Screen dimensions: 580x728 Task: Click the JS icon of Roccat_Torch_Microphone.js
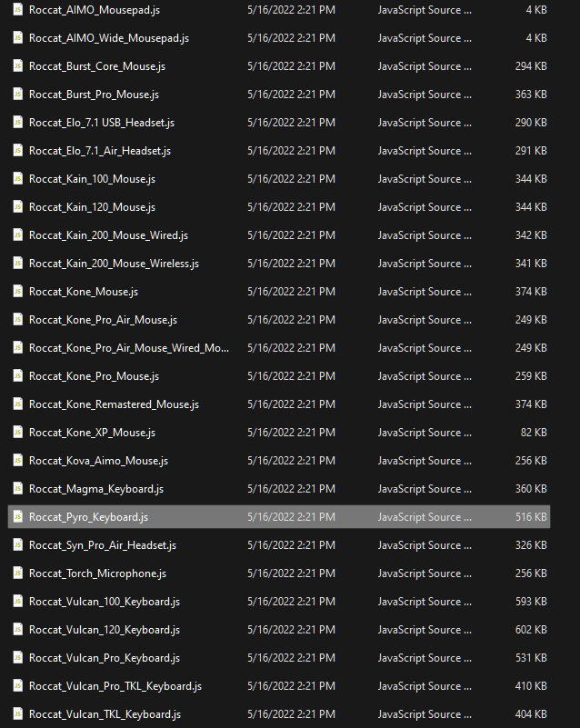tap(17, 573)
